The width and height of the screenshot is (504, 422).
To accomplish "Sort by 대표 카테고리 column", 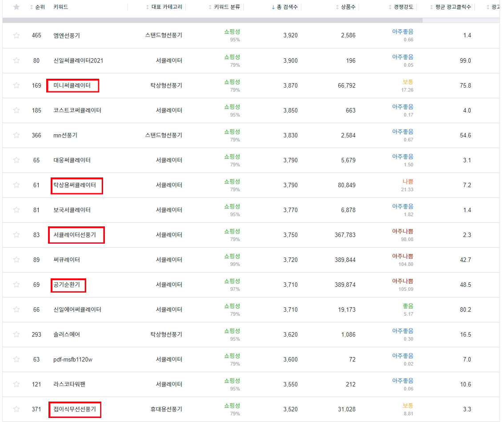I will (164, 7).
